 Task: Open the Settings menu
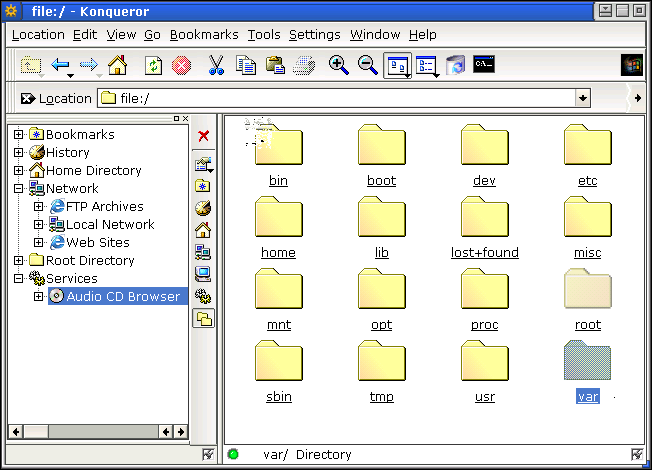click(314, 35)
